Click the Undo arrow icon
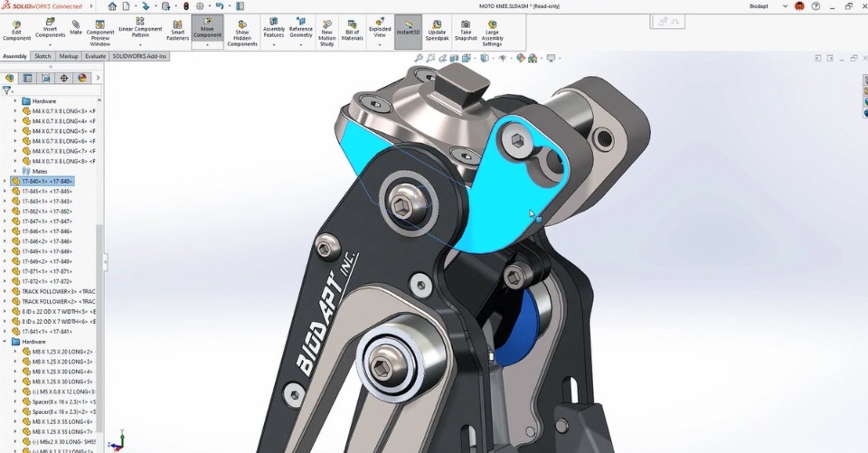This screenshot has height=453, width=868. 219,6
